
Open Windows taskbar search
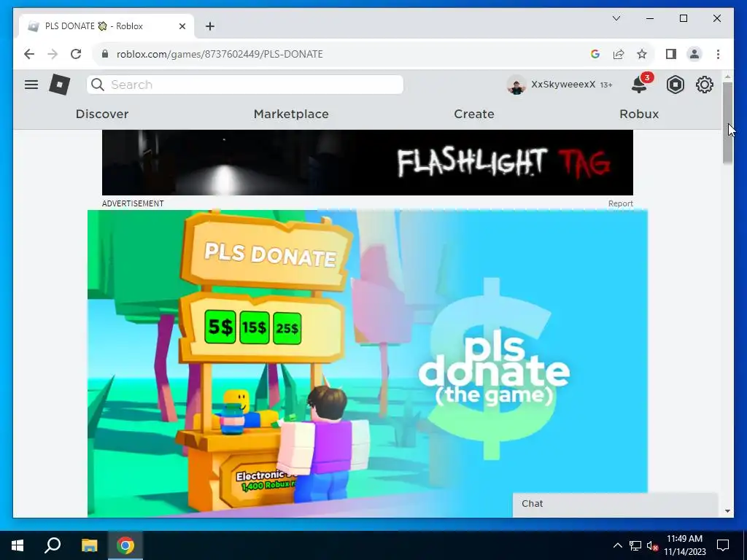coord(53,545)
